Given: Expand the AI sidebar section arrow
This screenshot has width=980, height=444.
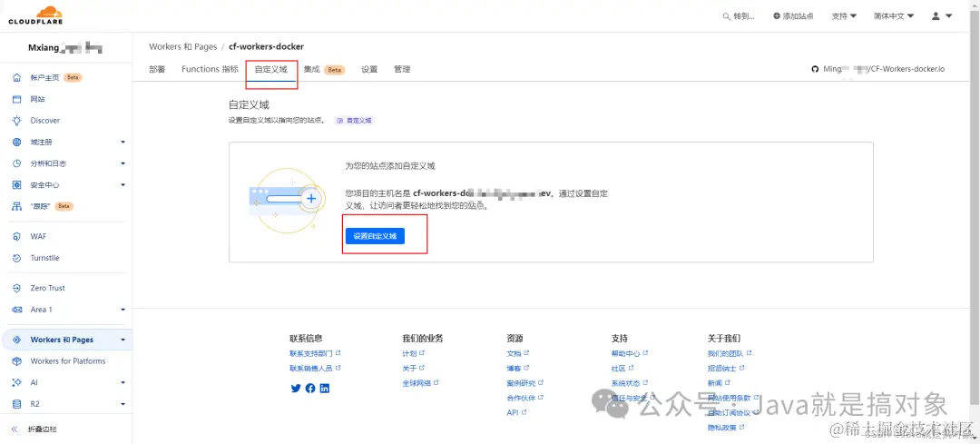Looking at the screenshot, I should point(122,382).
